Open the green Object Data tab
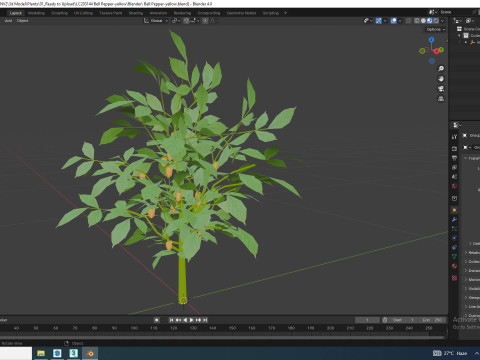 pyautogui.click(x=454, y=257)
